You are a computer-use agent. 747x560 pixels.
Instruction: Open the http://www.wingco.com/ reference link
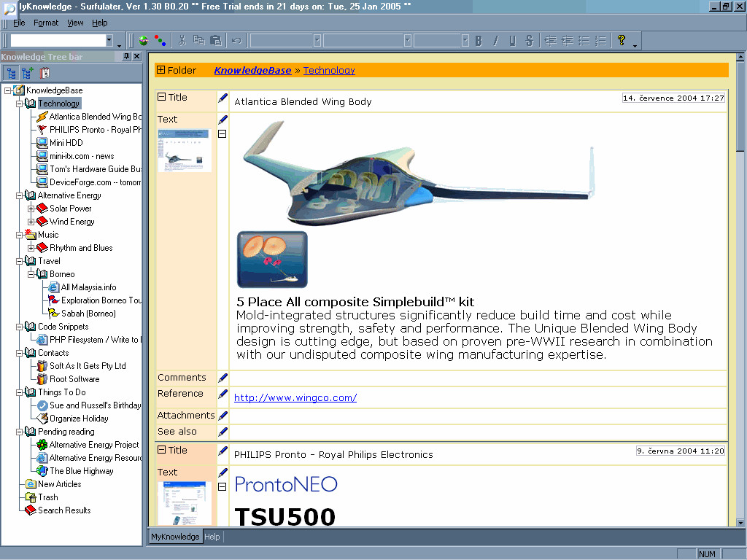pyautogui.click(x=295, y=397)
